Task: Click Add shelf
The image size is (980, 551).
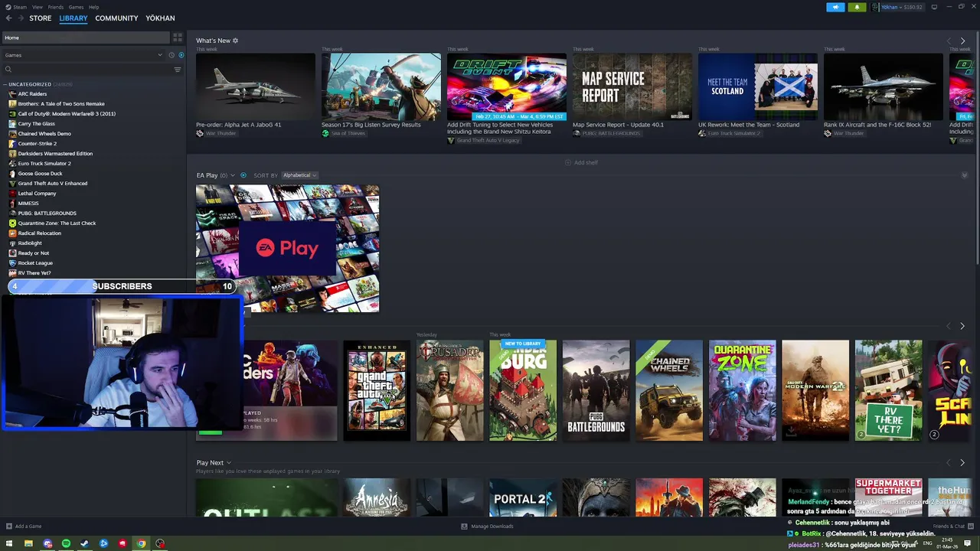Action: (581, 162)
